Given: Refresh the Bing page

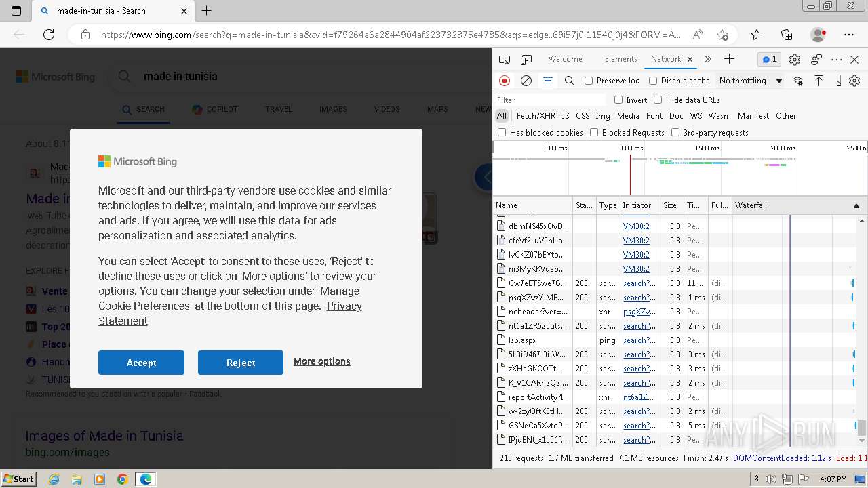Looking at the screenshot, I should tap(49, 35).
